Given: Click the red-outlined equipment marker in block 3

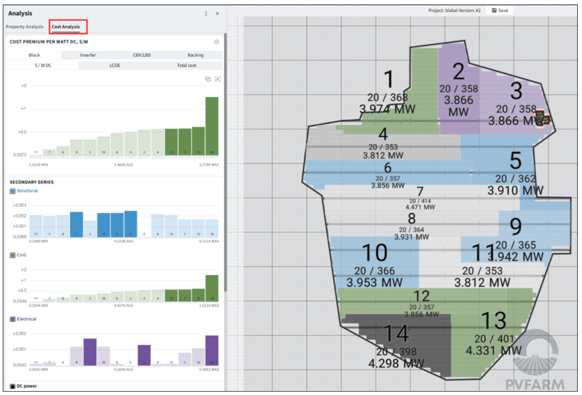Looking at the screenshot, I should coord(543,118).
